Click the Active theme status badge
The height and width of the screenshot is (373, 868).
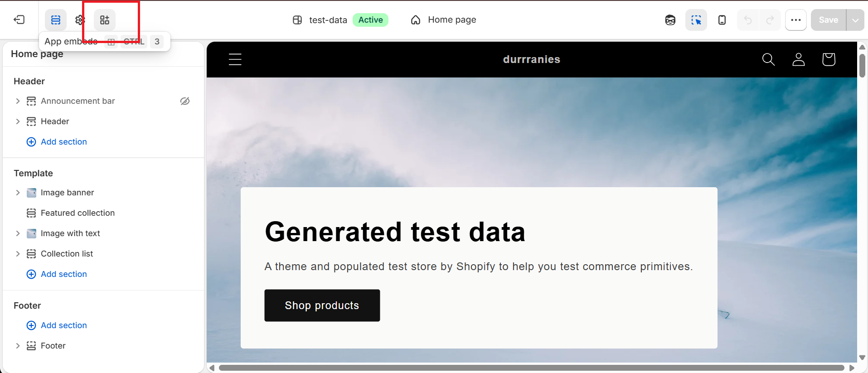[371, 20]
